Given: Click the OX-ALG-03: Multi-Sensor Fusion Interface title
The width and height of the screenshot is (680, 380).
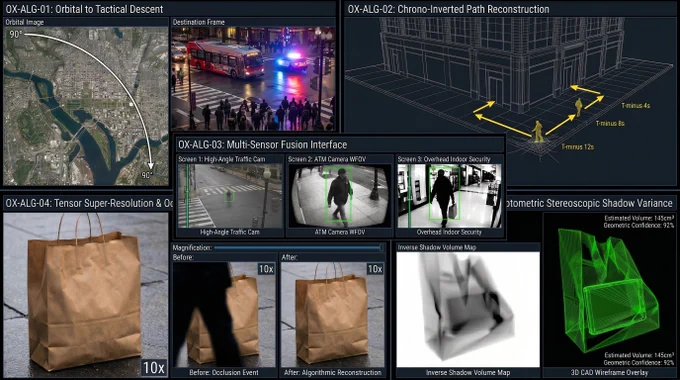Looking at the screenshot, I should (x=262, y=145).
